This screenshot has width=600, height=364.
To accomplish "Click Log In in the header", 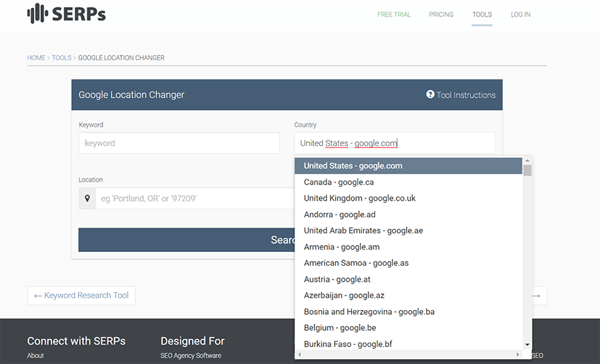I will (520, 15).
